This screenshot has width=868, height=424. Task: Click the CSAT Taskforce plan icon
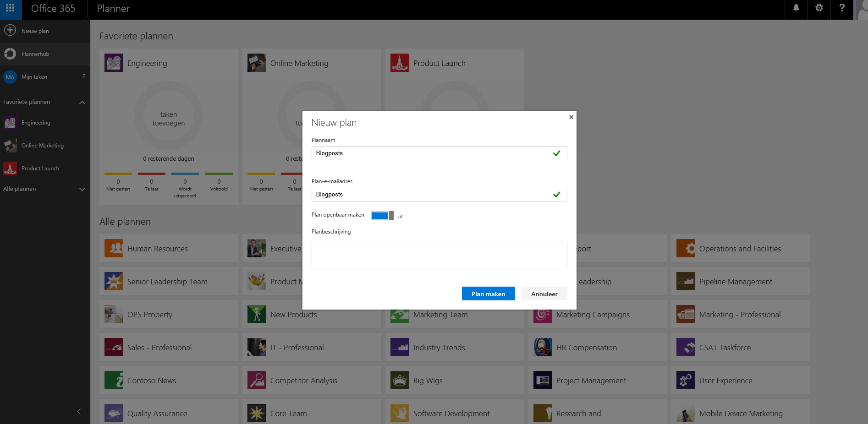point(686,347)
